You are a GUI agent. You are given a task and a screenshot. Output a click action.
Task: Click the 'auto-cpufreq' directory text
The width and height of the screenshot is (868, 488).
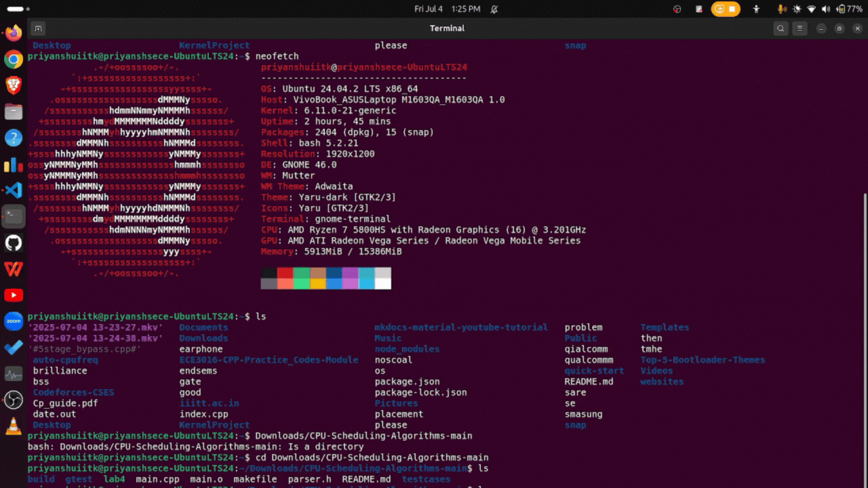[x=65, y=360]
